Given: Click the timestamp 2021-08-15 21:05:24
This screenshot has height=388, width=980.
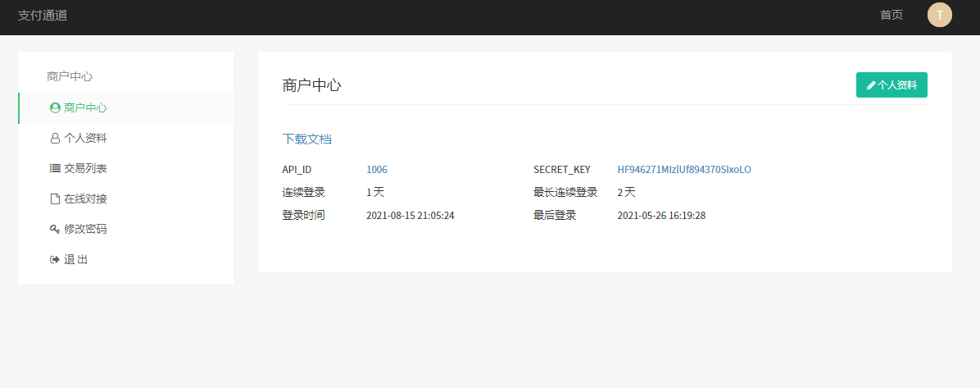Looking at the screenshot, I should click(410, 215).
